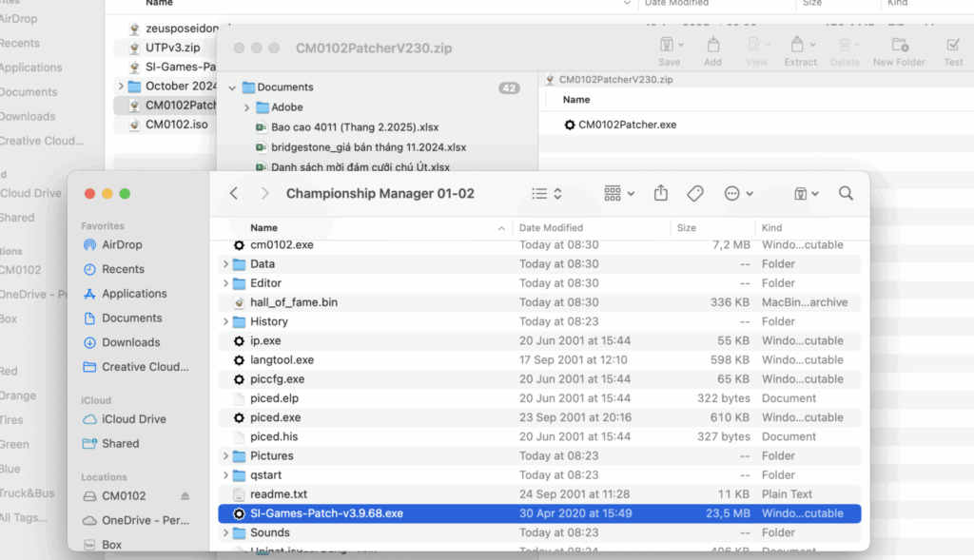Viewport: 974px width, 560px height.
Task: Expand the Adobe folder in archive tree
Action: pos(246,107)
